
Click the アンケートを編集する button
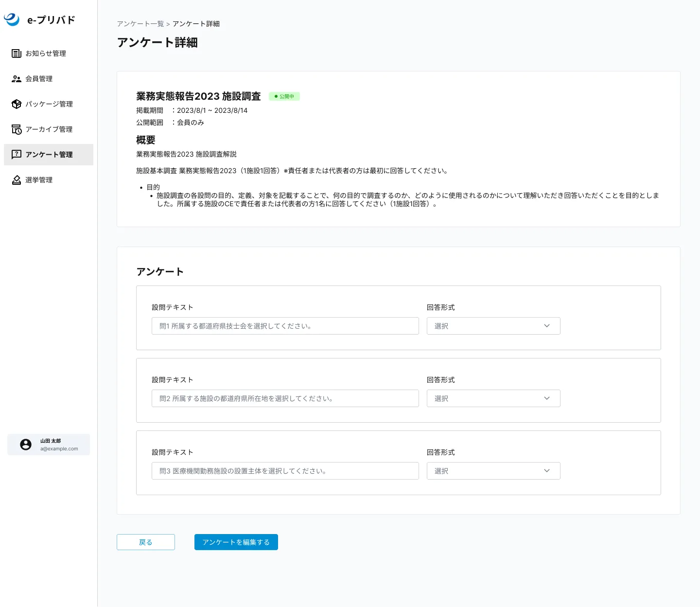coord(236,542)
